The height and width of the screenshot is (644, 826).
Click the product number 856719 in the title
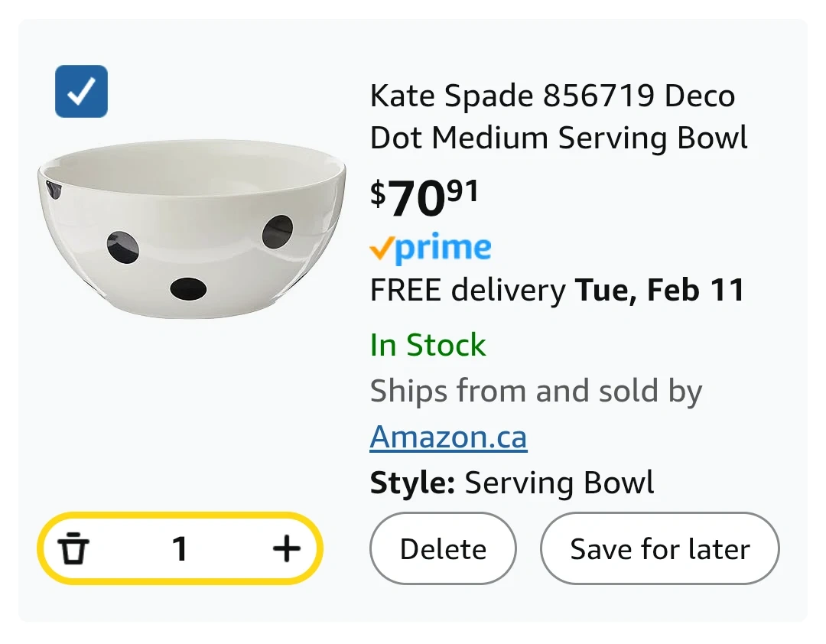pyautogui.click(x=599, y=96)
